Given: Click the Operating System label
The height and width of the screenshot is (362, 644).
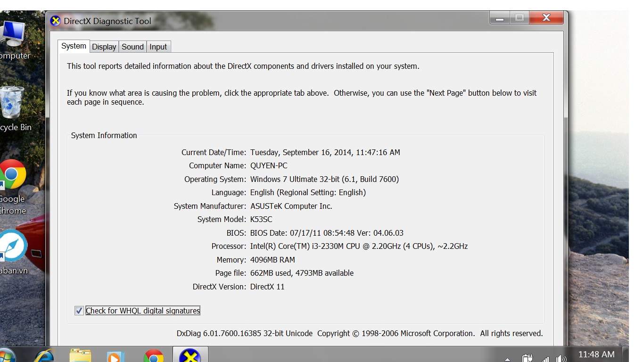Looking at the screenshot, I should point(215,179).
